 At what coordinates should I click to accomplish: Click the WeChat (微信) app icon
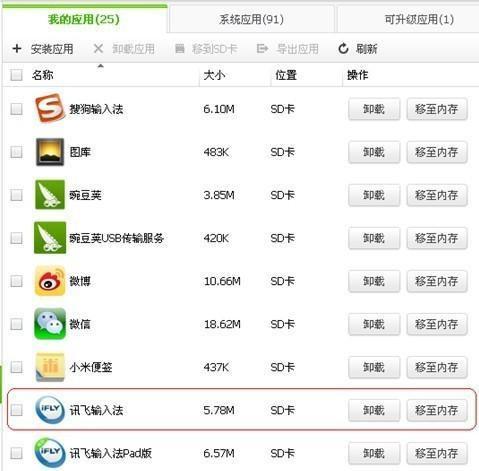click(50, 324)
